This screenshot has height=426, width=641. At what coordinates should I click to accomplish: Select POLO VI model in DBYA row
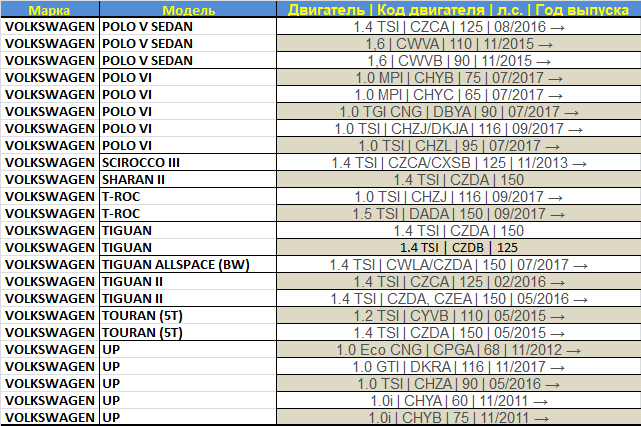(x=188, y=112)
